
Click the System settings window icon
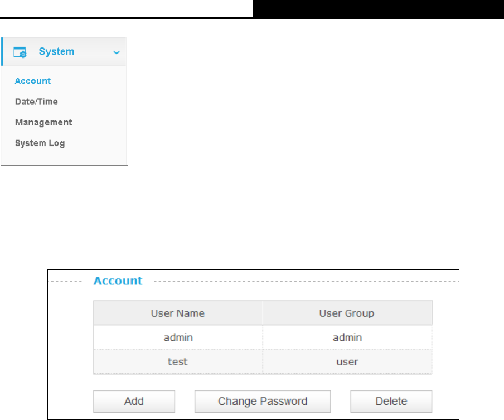point(20,52)
